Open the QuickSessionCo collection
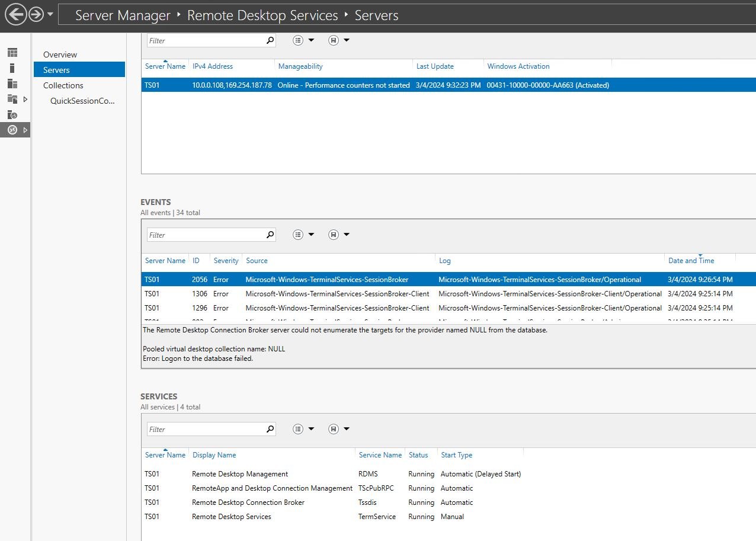The width and height of the screenshot is (756, 541). pyautogui.click(x=82, y=101)
